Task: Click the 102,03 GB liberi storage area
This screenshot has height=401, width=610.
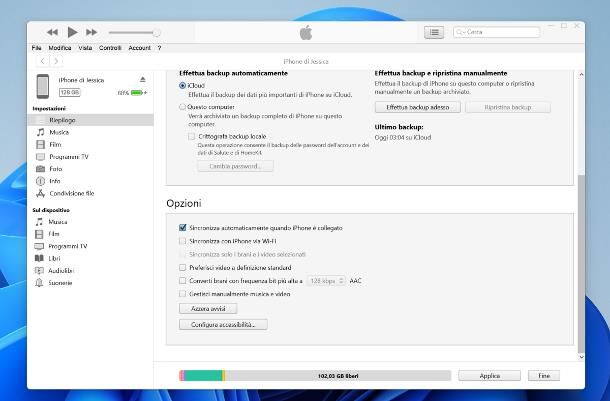Action: [338, 376]
